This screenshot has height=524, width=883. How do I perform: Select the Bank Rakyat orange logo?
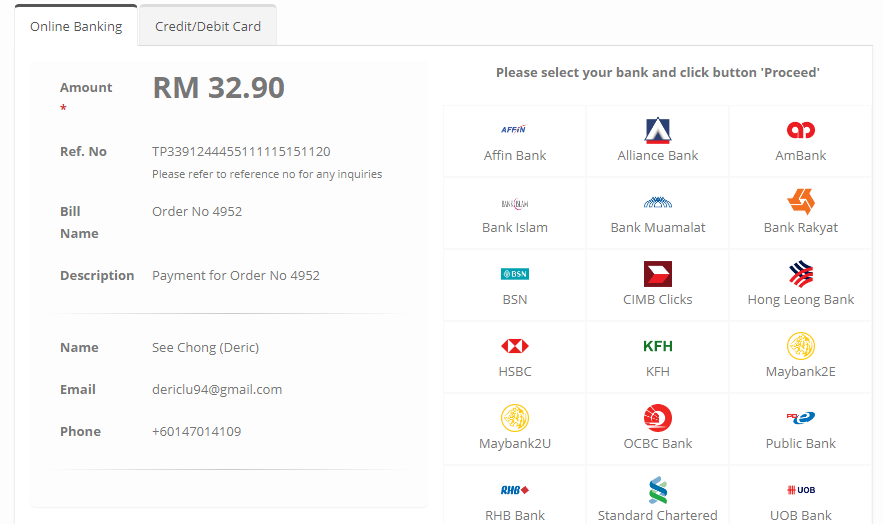800,201
